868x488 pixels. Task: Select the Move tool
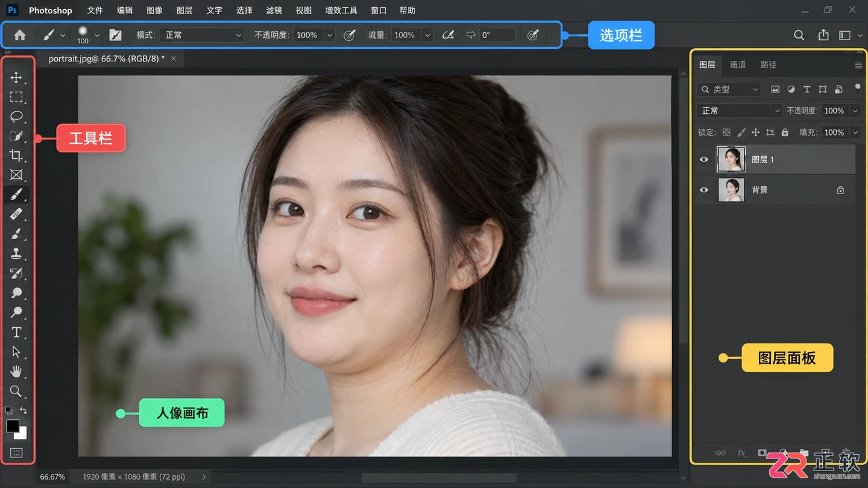point(16,77)
